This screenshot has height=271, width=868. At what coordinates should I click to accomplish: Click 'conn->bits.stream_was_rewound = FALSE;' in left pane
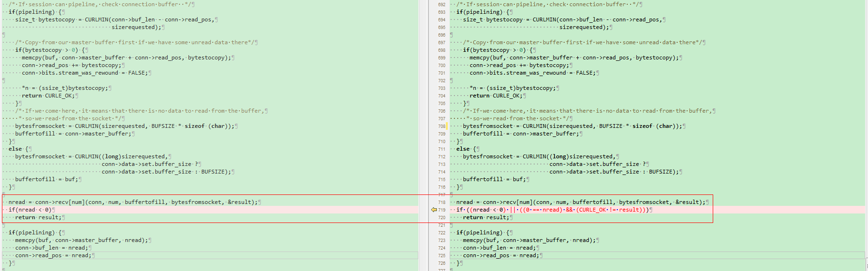tap(85, 73)
